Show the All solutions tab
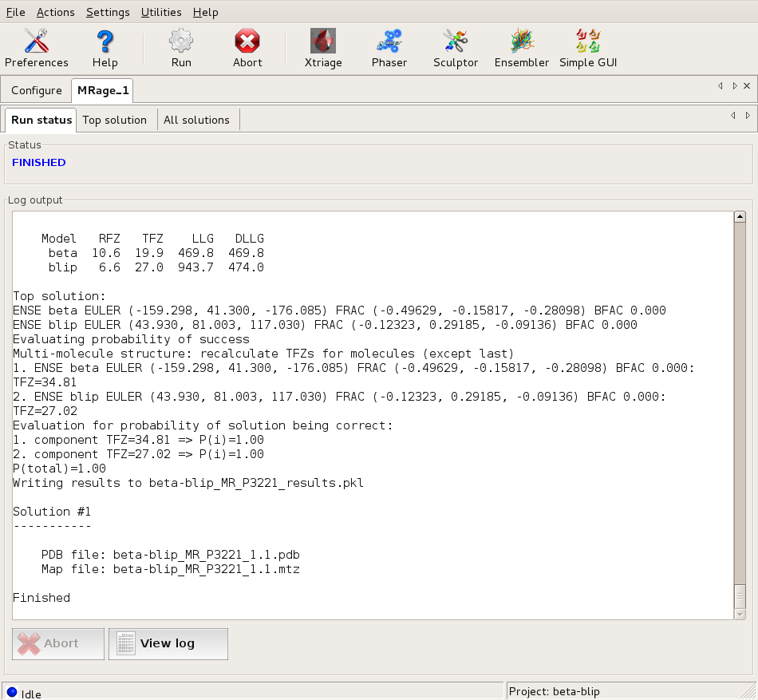The image size is (758, 700). (196, 120)
